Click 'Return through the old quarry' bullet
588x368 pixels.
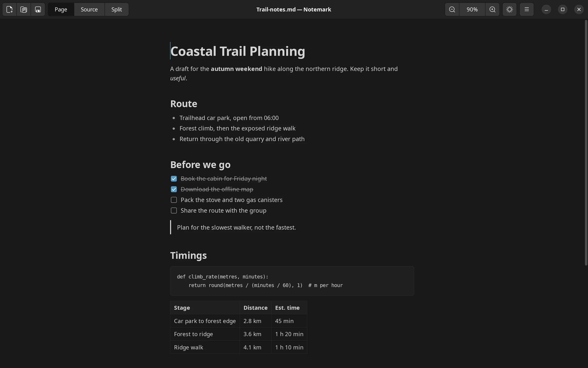pos(242,139)
